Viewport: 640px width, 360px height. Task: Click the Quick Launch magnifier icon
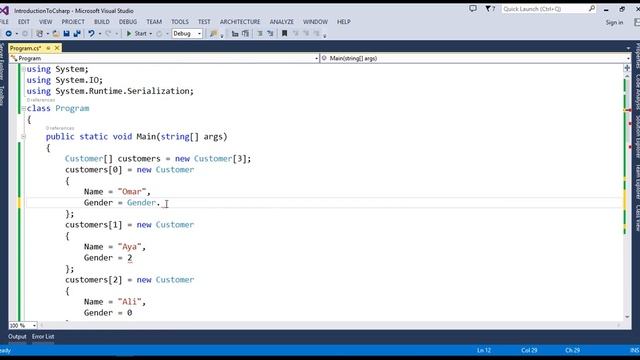pos(592,9)
